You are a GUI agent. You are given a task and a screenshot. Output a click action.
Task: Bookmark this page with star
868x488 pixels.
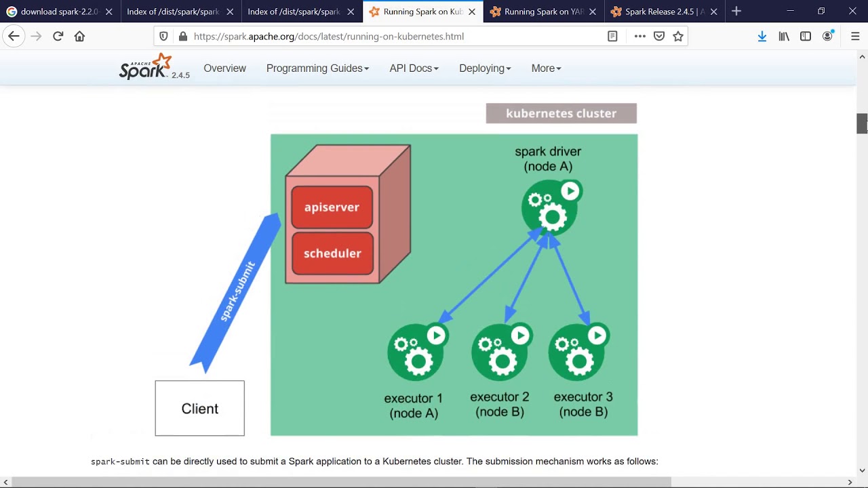click(x=677, y=37)
